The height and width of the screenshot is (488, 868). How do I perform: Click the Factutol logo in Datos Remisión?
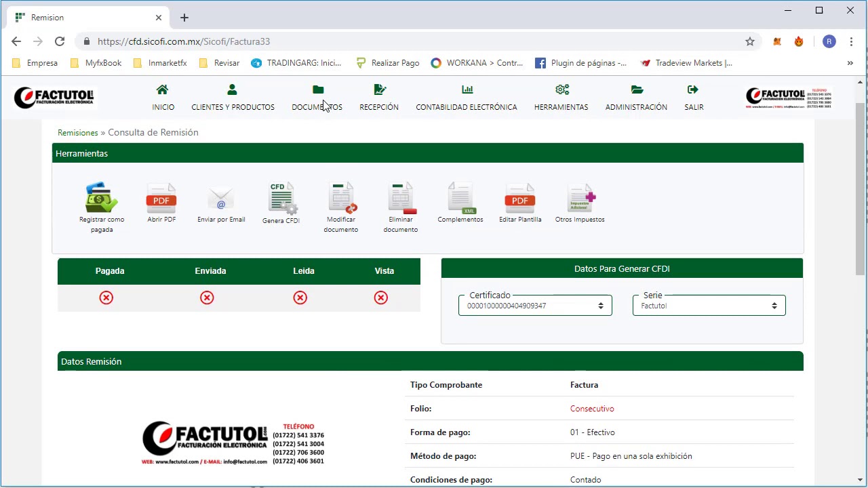pyautogui.click(x=233, y=443)
